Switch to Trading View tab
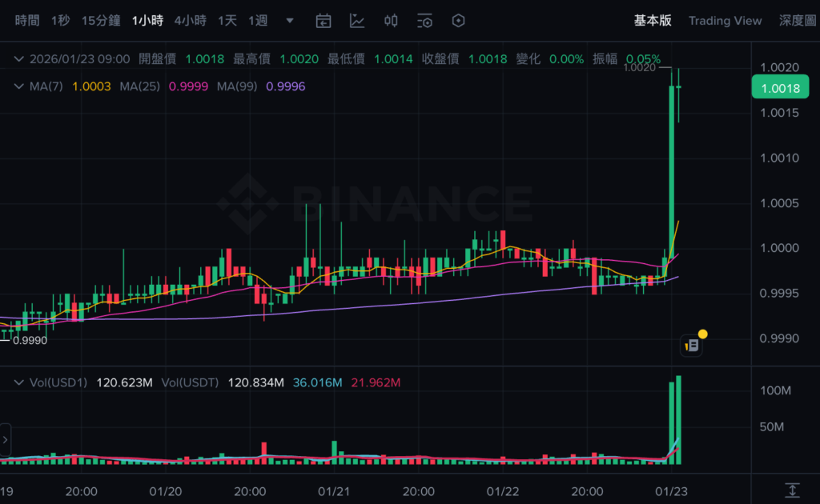The height and width of the screenshot is (504, 820). 725,21
